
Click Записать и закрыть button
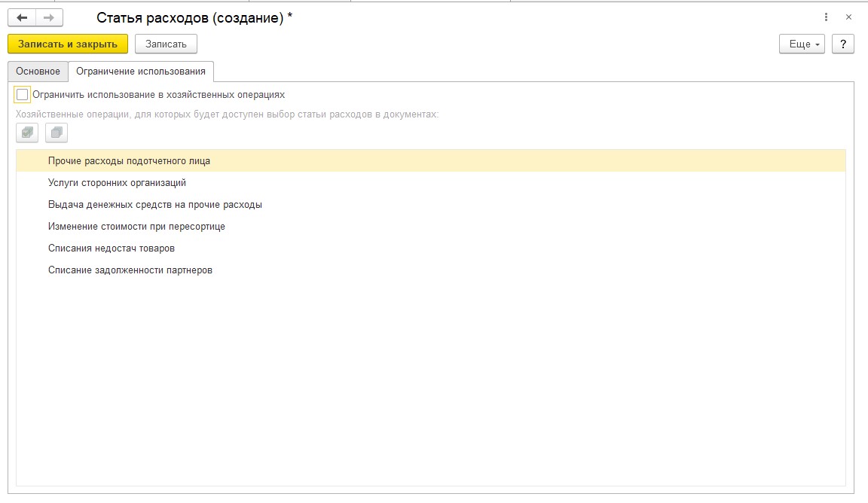tap(68, 44)
